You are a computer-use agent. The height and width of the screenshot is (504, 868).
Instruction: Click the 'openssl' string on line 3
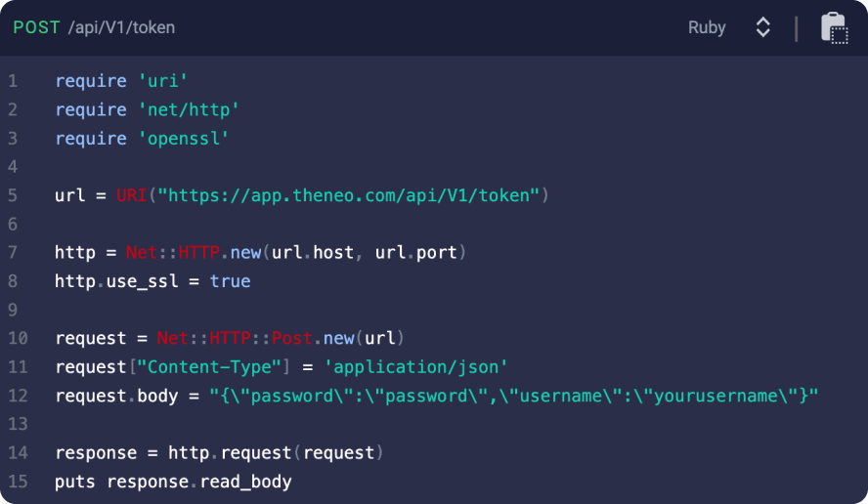click(x=183, y=139)
